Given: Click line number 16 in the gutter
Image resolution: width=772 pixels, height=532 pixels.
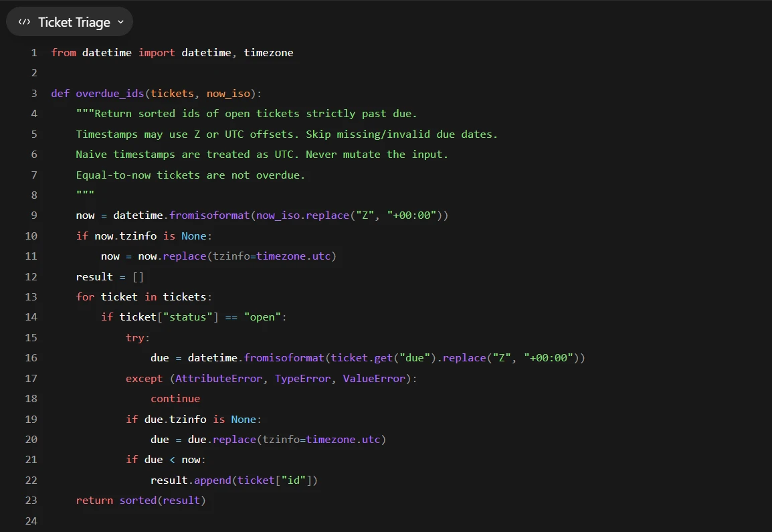Looking at the screenshot, I should pos(31,358).
